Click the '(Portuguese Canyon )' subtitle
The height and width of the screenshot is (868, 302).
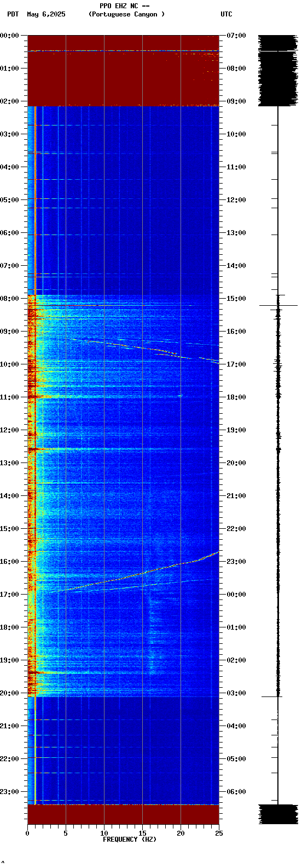[126, 14]
